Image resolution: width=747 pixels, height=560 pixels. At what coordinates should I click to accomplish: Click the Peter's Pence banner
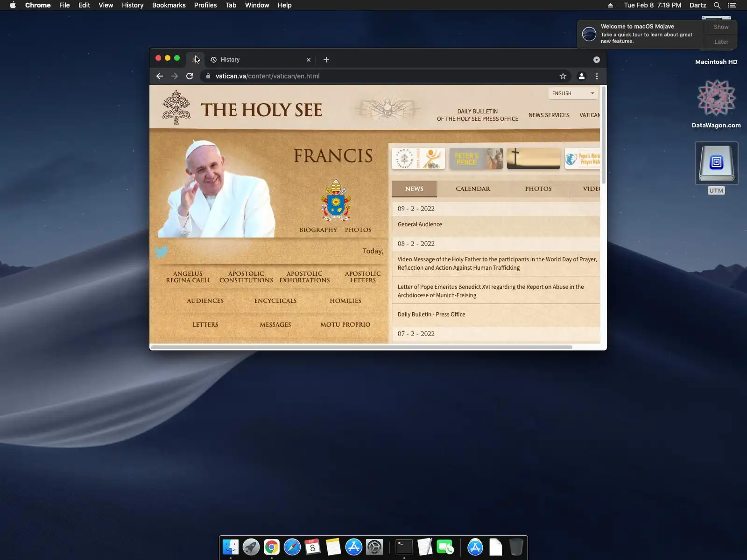point(476,159)
